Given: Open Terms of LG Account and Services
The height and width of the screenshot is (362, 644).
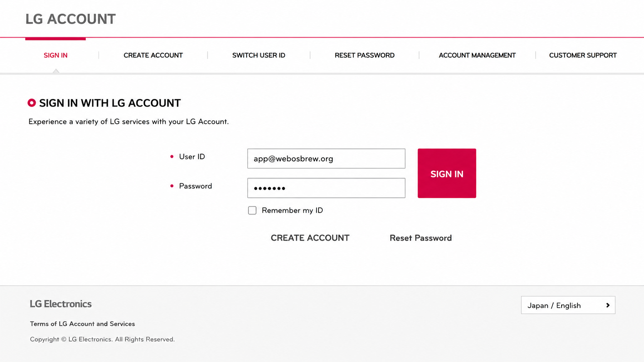Looking at the screenshot, I should (x=82, y=324).
